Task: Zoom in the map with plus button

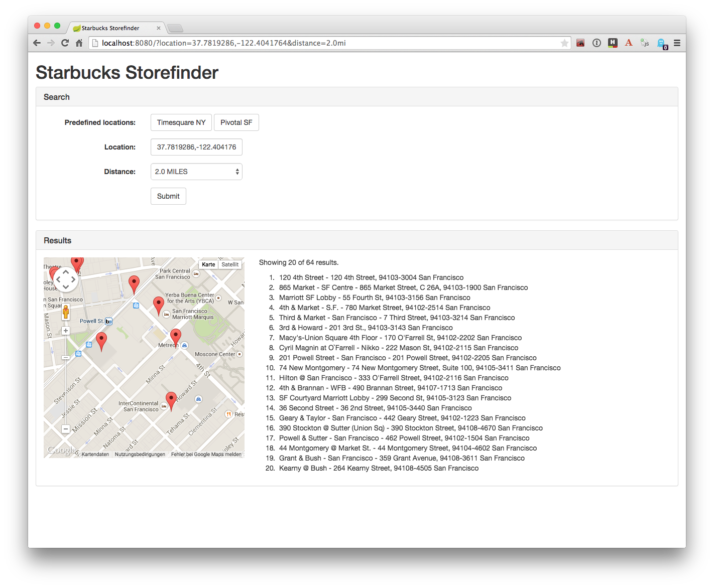Action: (66, 331)
